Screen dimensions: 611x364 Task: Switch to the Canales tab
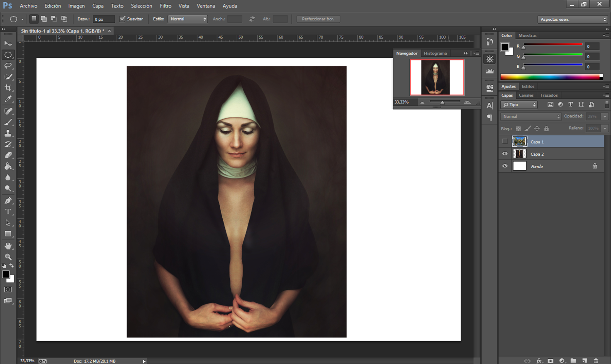(x=526, y=95)
